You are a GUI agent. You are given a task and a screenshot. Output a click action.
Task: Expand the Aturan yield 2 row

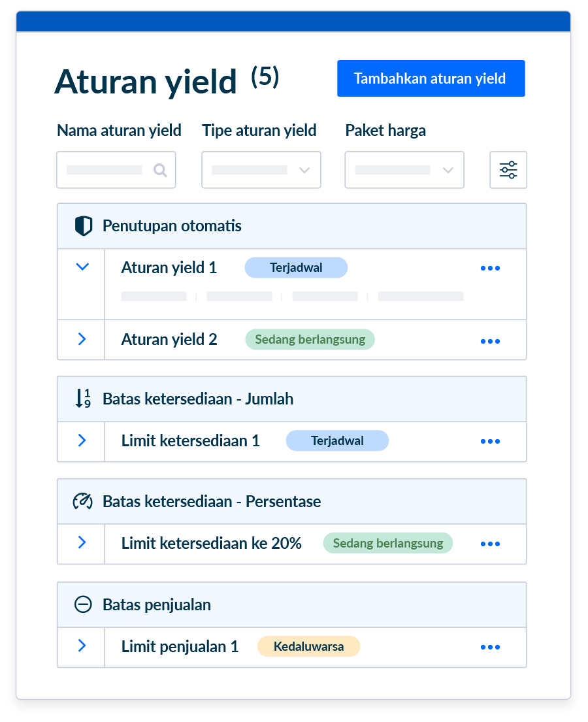coord(82,339)
